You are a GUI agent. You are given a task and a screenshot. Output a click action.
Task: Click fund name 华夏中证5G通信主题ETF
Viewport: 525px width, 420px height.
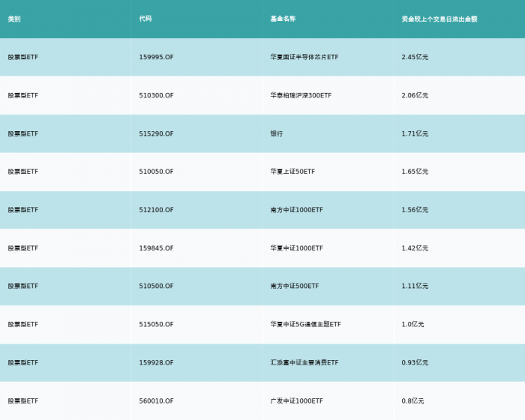coord(306,324)
